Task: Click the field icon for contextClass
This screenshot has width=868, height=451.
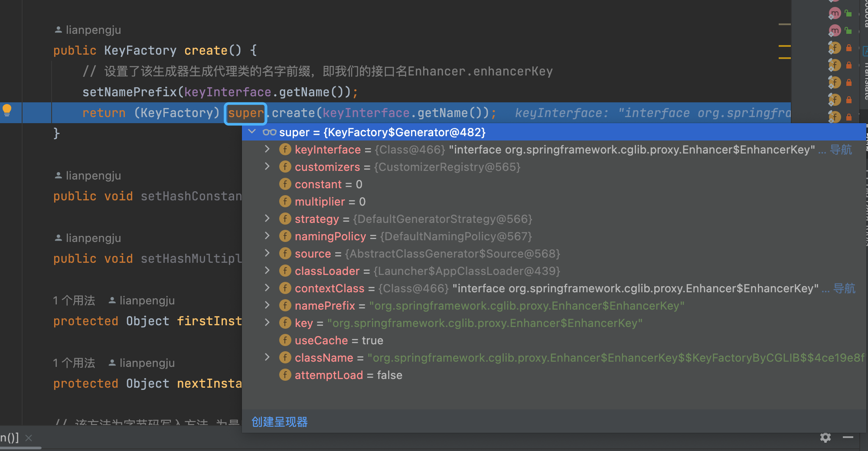Action: click(285, 288)
